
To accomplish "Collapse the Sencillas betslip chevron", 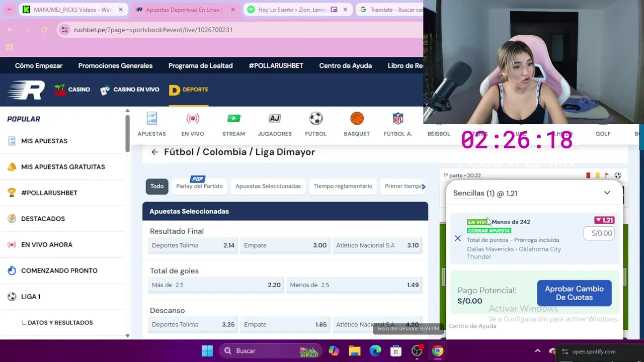I will (x=607, y=193).
